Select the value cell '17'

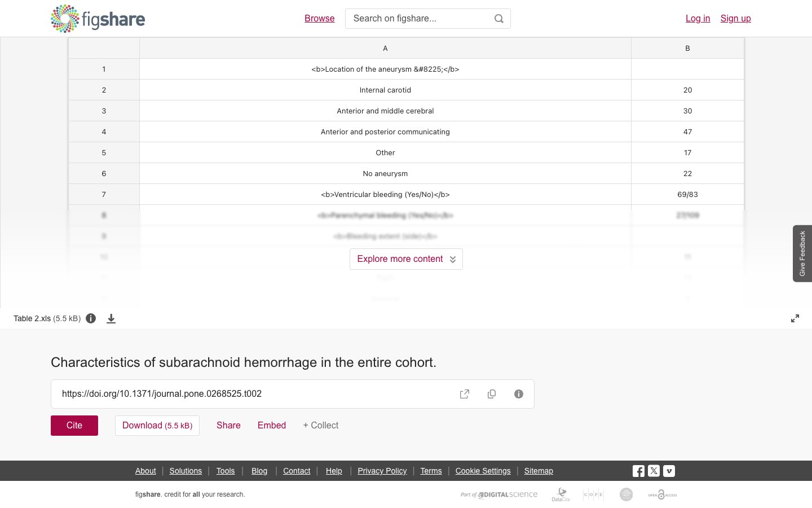click(x=687, y=152)
